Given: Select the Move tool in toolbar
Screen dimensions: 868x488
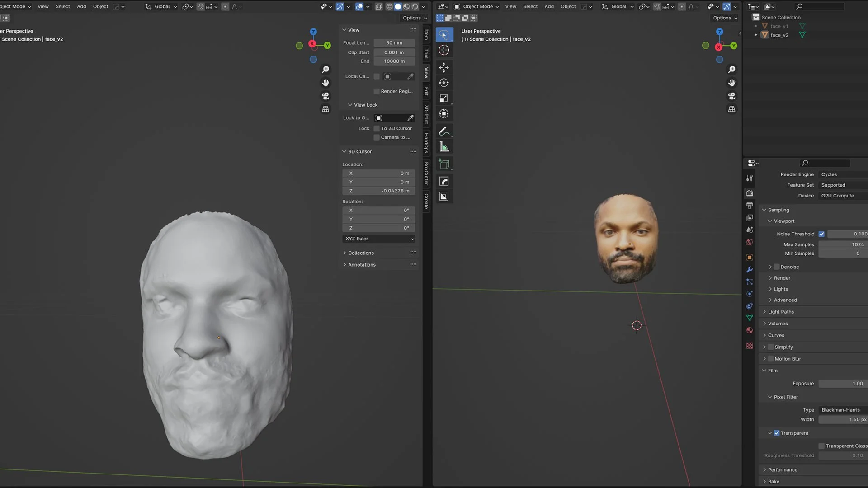Looking at the screenshot, I should coord(444,67).
